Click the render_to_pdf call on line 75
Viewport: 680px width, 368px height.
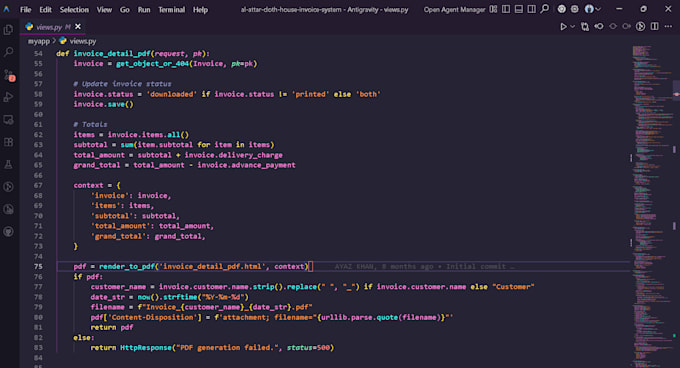[127, 267]
